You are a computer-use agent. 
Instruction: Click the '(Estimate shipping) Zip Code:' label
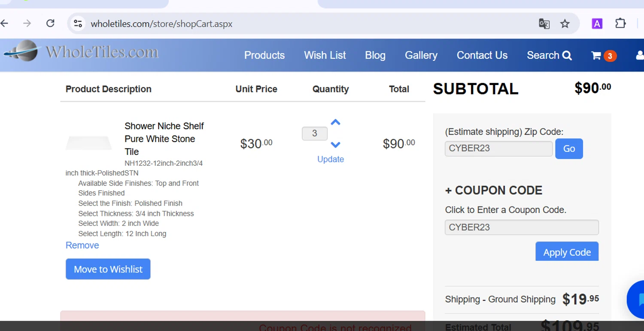point(504,132)
